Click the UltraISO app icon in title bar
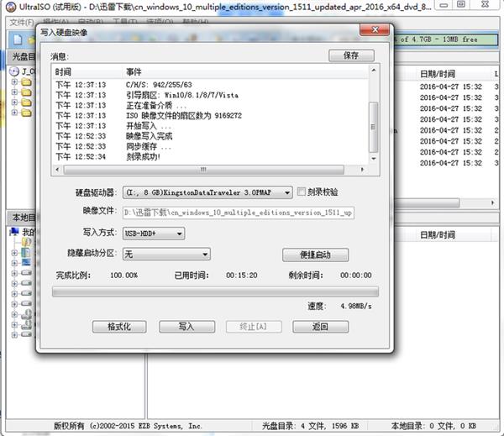 [11, 7]
